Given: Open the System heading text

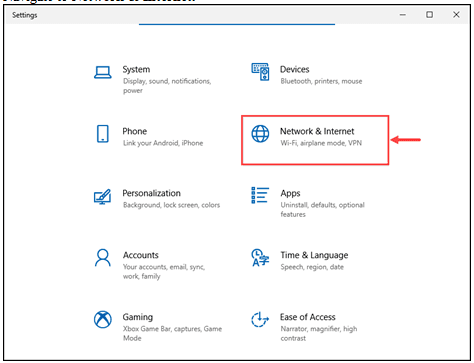Looking at the screenshot, I should [136, 69].
